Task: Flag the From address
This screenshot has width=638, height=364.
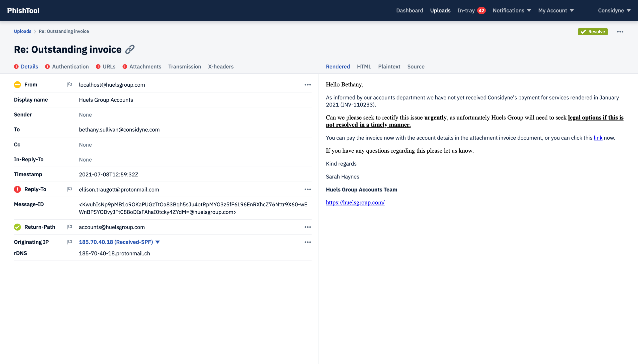Action: (x=70, y=84)
